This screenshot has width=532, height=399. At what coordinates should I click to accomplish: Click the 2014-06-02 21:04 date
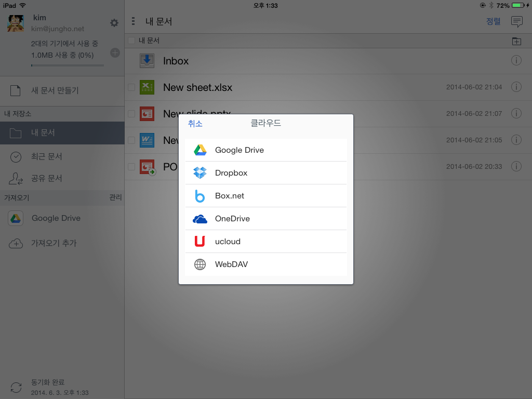point(474,87)
